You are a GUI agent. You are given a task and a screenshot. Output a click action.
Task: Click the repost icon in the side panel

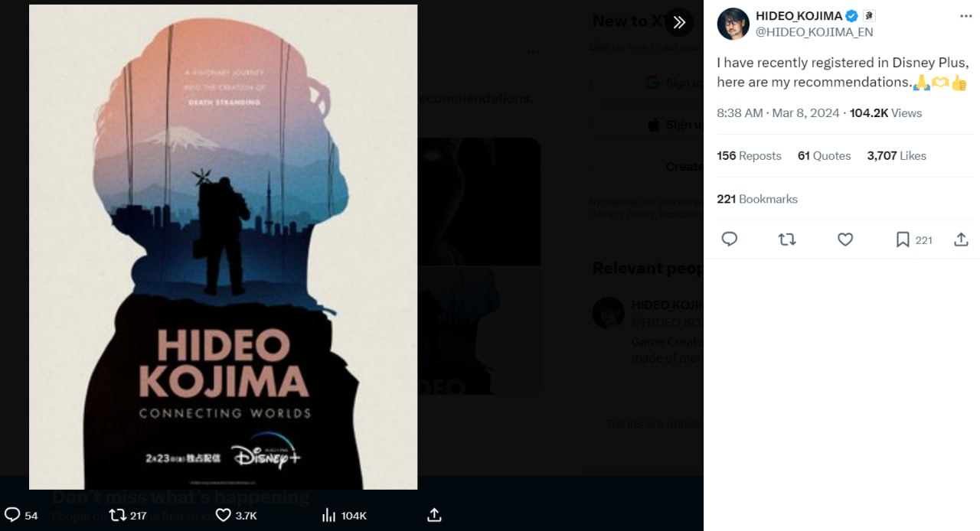(x=787, y=239)
